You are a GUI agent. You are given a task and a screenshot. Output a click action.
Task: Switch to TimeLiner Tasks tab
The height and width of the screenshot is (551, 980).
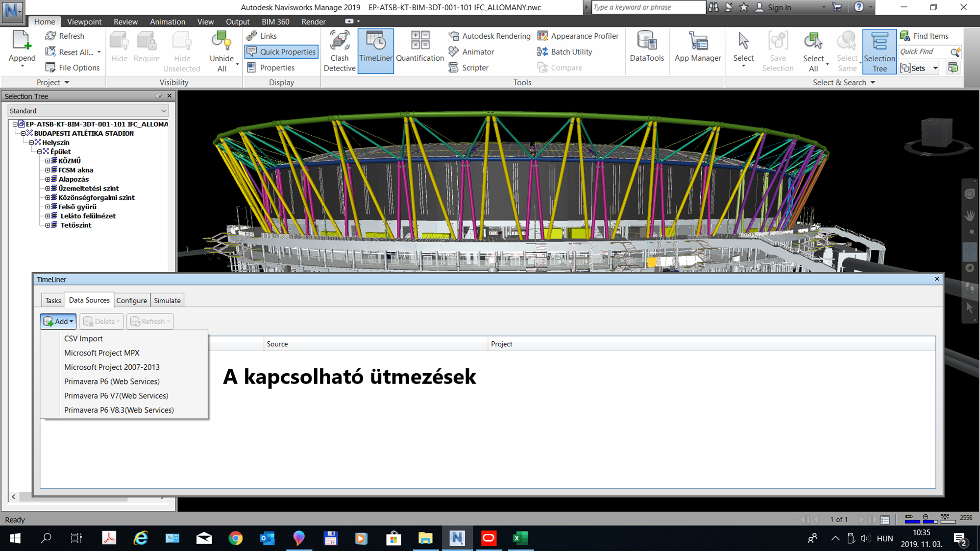pyautogui.click(x=53, y=300)
